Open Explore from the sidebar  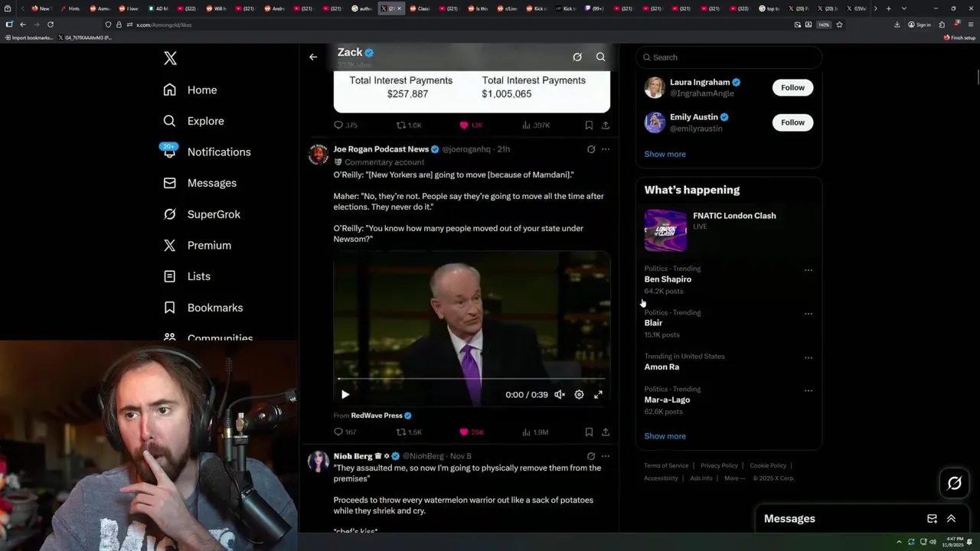click(194, 121)
